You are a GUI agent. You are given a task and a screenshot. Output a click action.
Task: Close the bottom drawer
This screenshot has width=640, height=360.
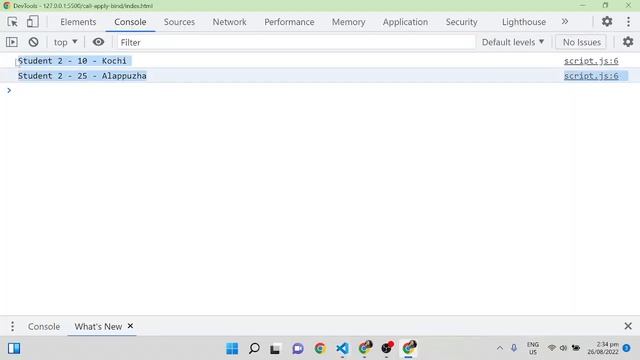click(628, 326)
